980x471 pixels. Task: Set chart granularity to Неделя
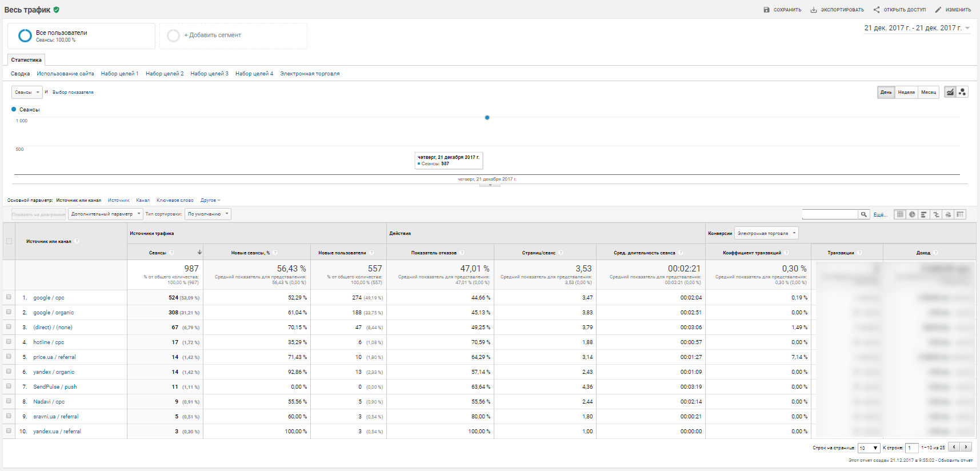point(906,92)
